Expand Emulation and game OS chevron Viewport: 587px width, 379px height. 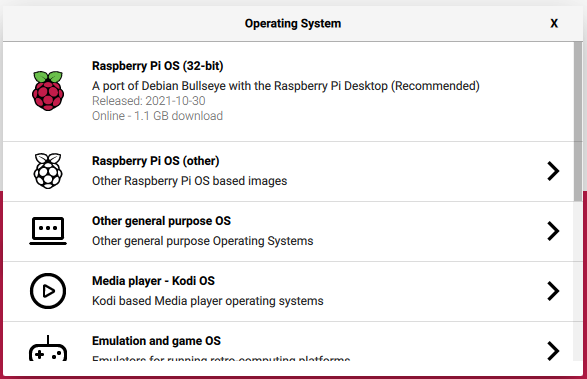click(x=553, y=351)
